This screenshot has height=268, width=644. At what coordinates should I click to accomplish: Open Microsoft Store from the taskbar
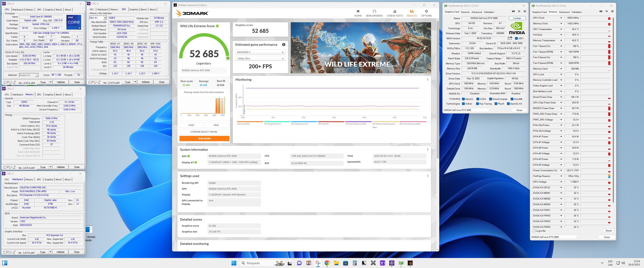click(x=345, y=263)
